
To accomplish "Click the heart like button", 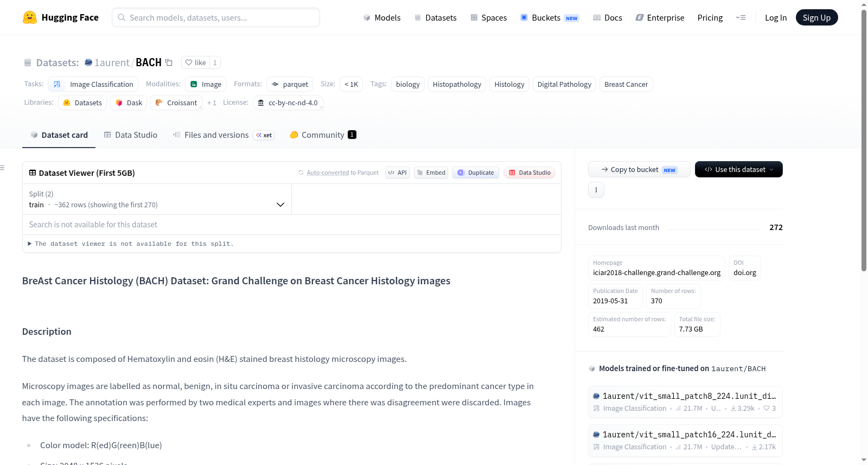I will click(x=195, y=62).
